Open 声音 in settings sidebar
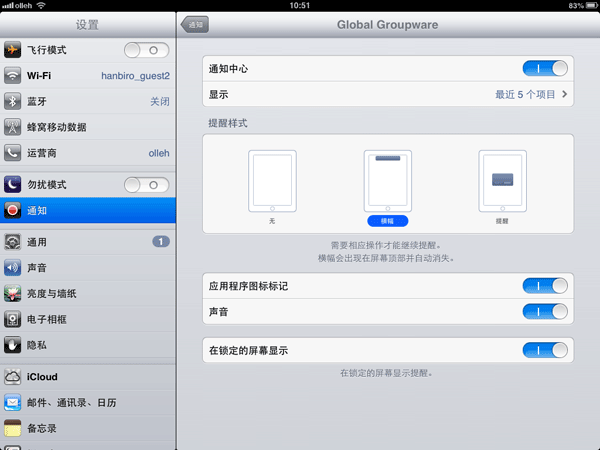The height and width of the screenshot is (450, 600). [88, 268]
